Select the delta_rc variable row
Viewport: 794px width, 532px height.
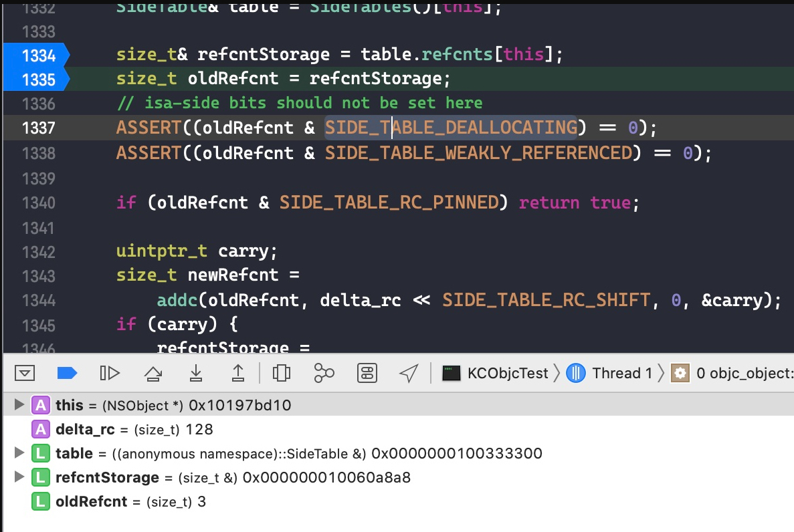tap(399, 429)
